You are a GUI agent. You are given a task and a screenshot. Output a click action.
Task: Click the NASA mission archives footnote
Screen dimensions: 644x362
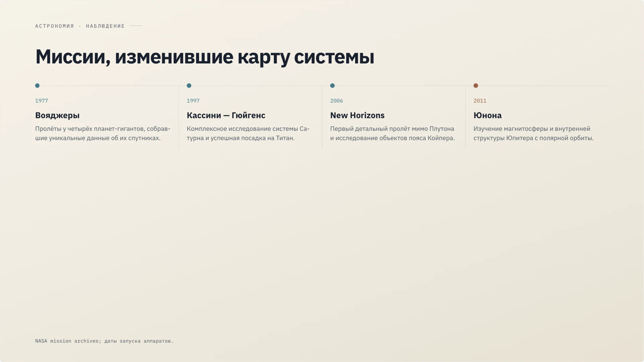[104, 341]
